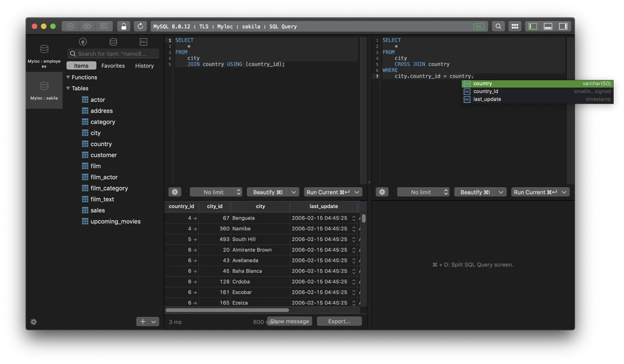Click the refresh workspace icon
This screenshot has width=624, height=364.
140,26
